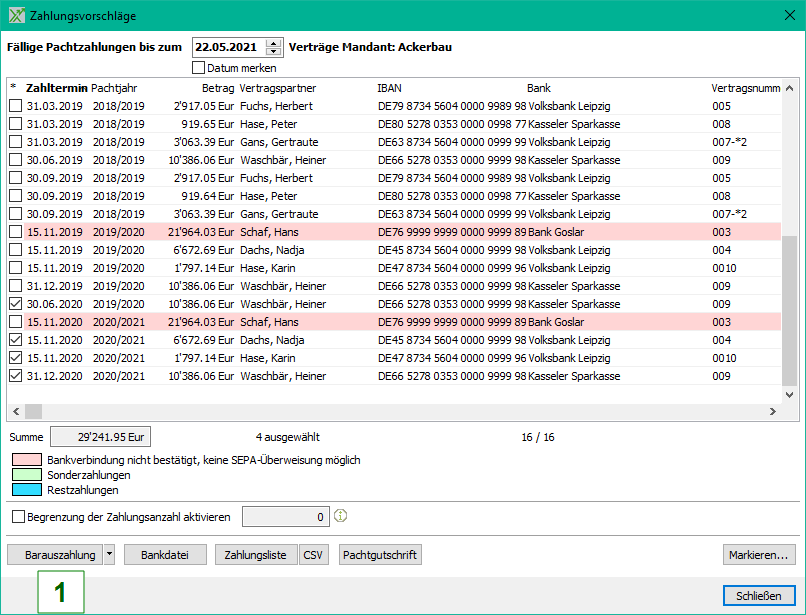The width and height of the screenshot is (806, 615).
Task: Click the Vertragspartner column header
Action: coord(275,88)
